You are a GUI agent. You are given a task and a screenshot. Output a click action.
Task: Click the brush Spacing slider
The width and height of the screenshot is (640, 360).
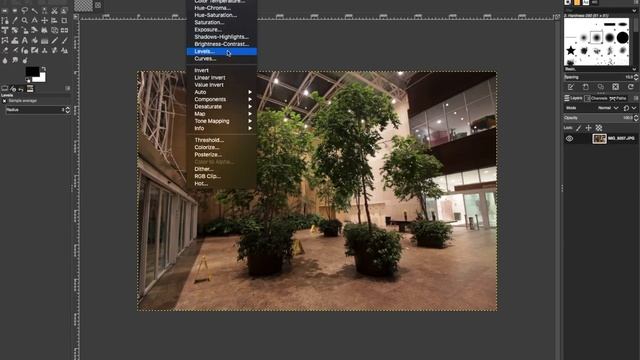pyautogui.click(x=598, y=77)
